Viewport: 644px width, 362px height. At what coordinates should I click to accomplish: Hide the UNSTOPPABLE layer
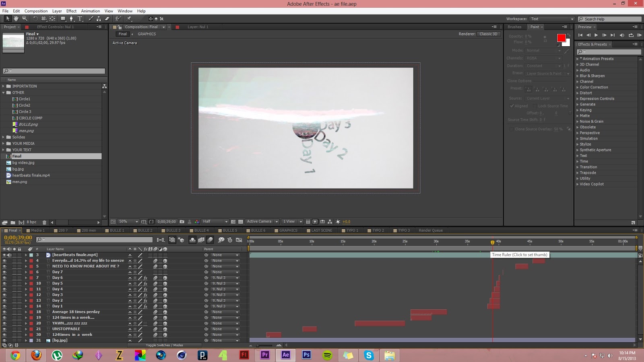click(x=4, y=329)
